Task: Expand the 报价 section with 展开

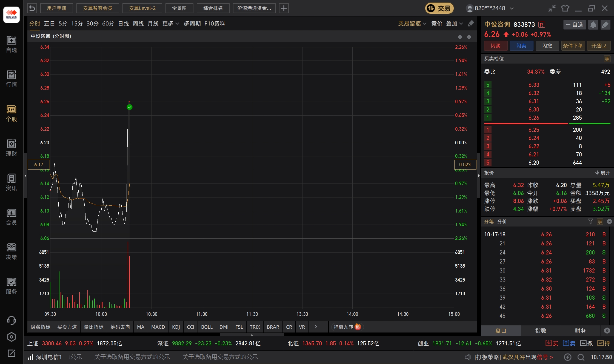Action: coord(602,173)
